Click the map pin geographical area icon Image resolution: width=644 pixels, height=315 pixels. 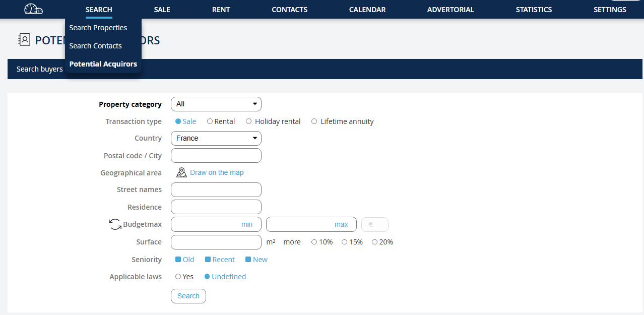click(x=181, y=173)
